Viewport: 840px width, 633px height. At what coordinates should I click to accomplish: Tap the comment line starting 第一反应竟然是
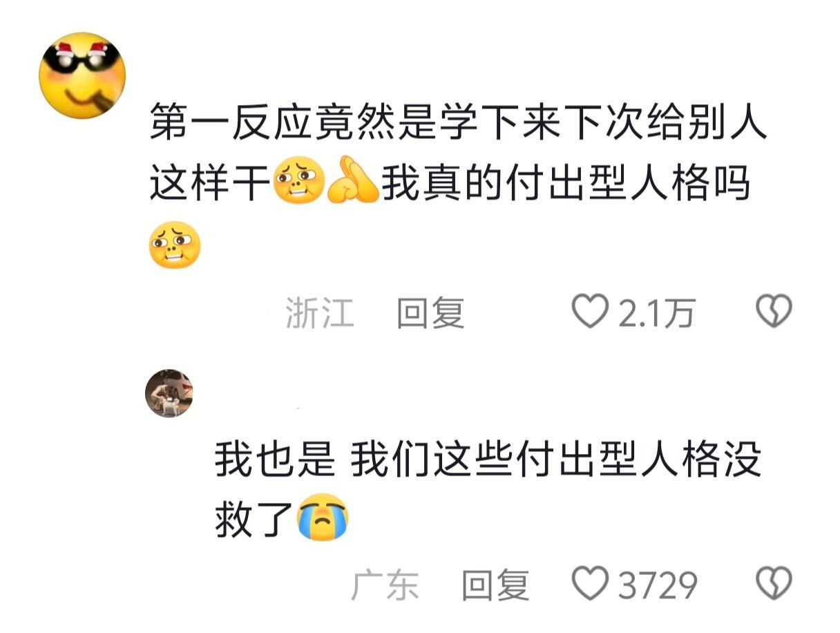pyautogui.click(x=458, y=123)
